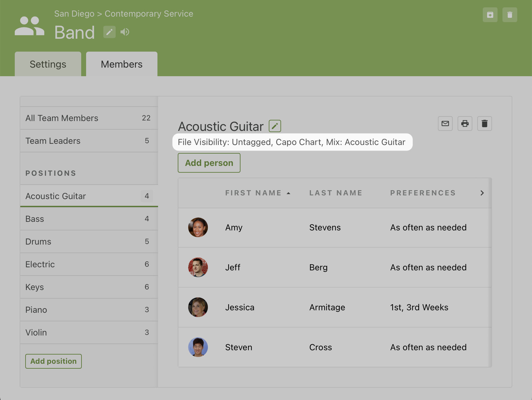532x400 pixels.
Task: Click the pencil icon next to Band title
Action: coord(109,32)
